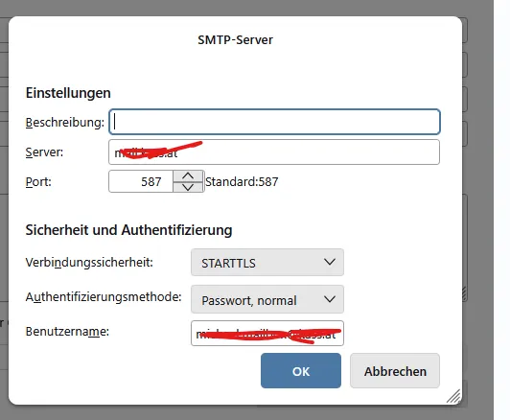
Task: Click the 'SMTP-Server' dialog title
Action: tap(236, 40)
